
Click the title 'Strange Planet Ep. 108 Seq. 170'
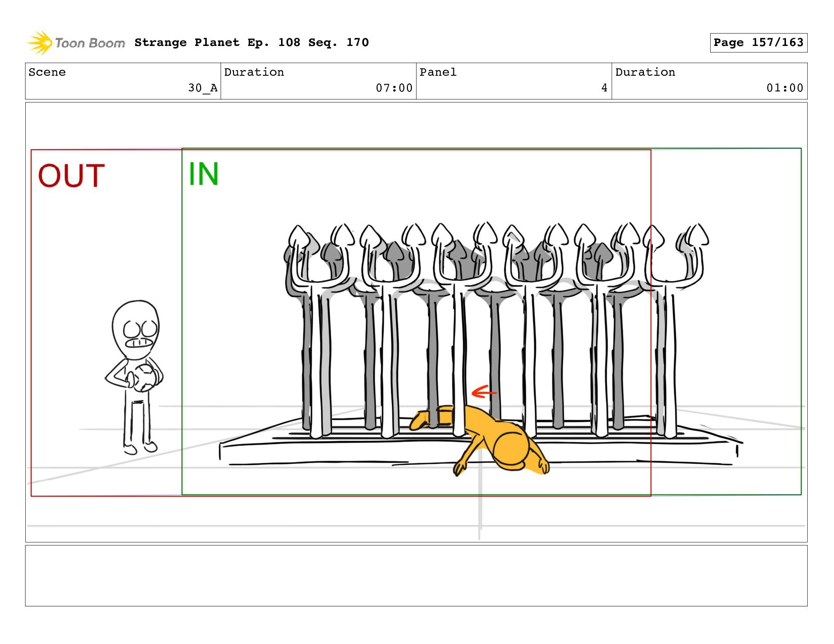tap(252, 42)
